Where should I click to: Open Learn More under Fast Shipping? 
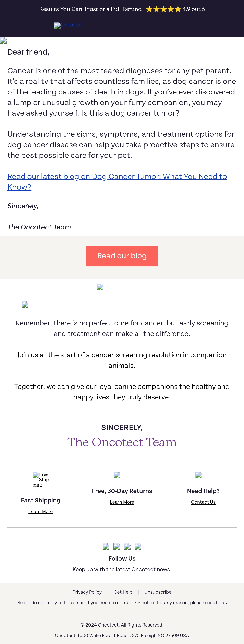40,512
